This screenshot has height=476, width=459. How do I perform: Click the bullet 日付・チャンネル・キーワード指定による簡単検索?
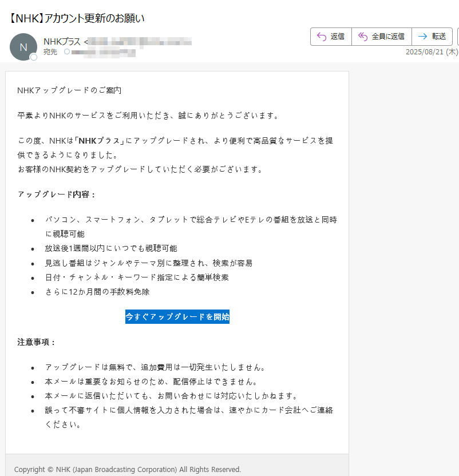pos(137,277)
